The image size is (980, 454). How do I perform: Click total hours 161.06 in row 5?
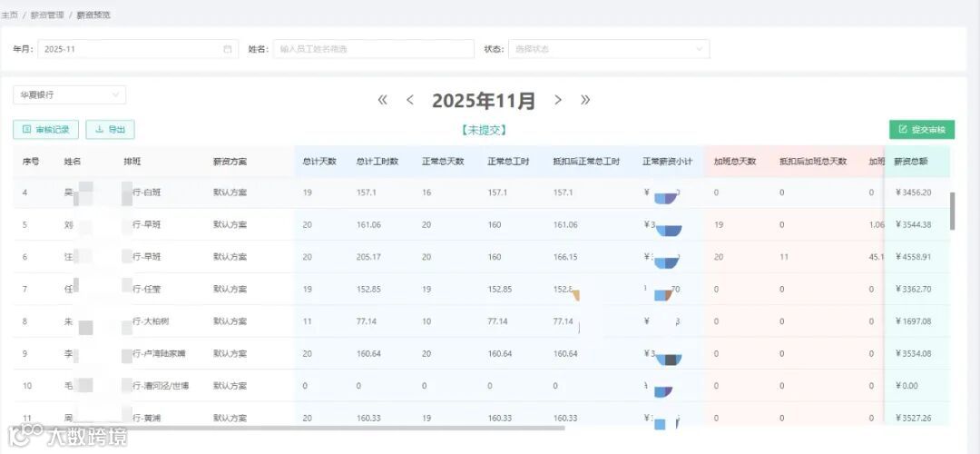tap(368, 224)
